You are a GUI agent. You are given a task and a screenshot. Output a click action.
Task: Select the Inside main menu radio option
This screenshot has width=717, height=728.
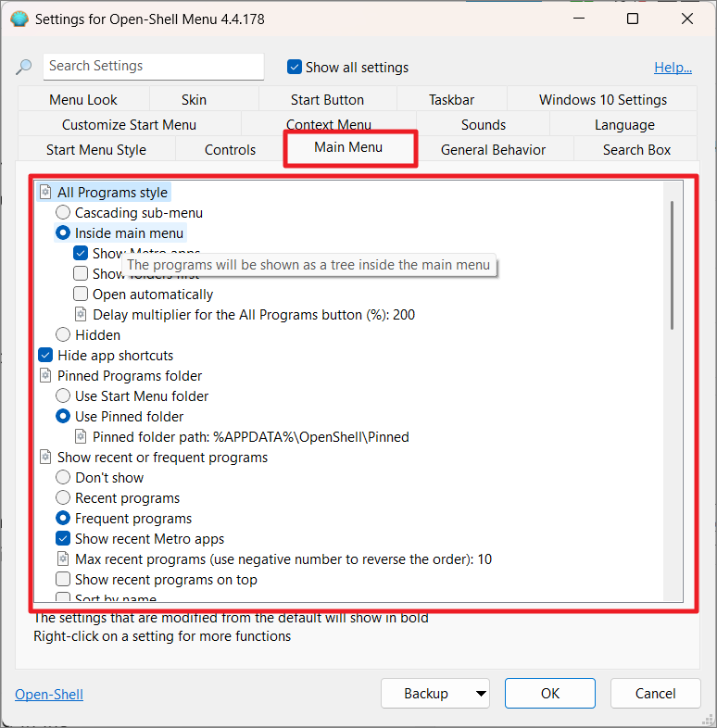[x=63, y=232]
